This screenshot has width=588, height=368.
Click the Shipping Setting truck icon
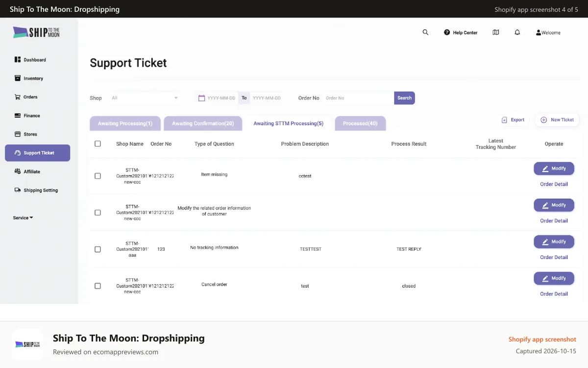18,190
